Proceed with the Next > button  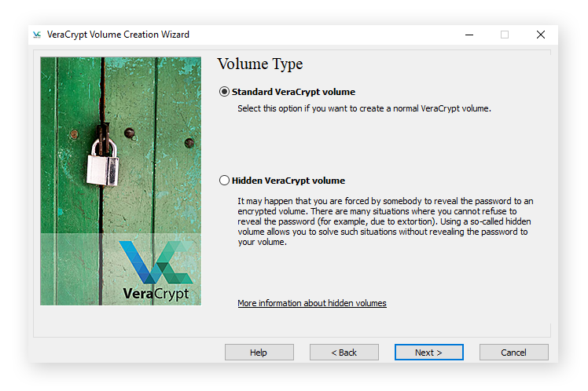coord(429,353)
